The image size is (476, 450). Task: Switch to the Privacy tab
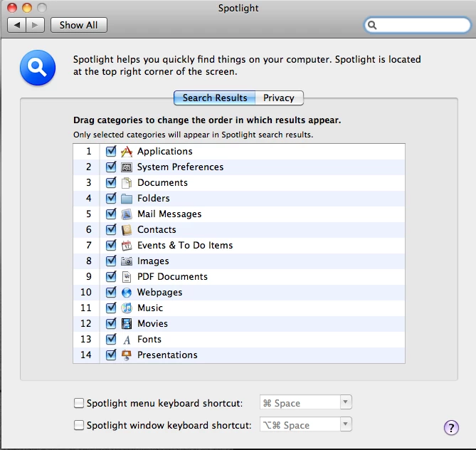coord(279,98)
